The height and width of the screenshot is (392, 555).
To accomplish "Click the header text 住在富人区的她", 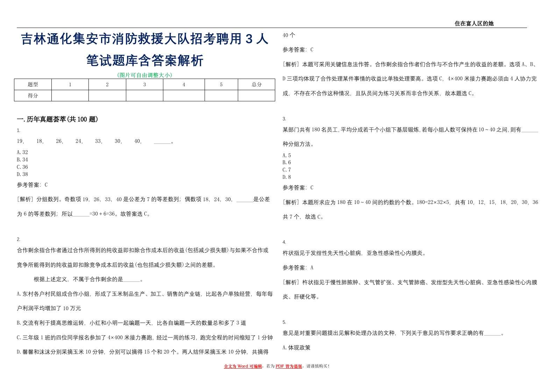I will [x=474, y=23].
